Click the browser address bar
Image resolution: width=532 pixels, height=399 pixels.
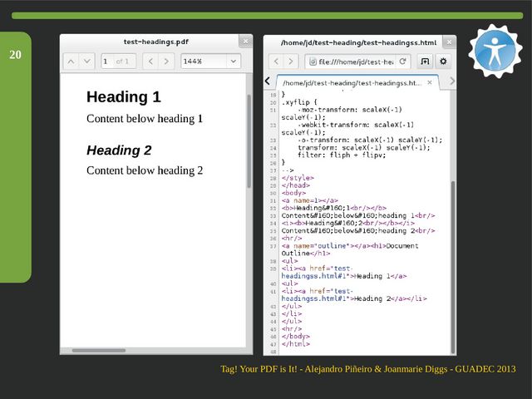tap(353, 62)
